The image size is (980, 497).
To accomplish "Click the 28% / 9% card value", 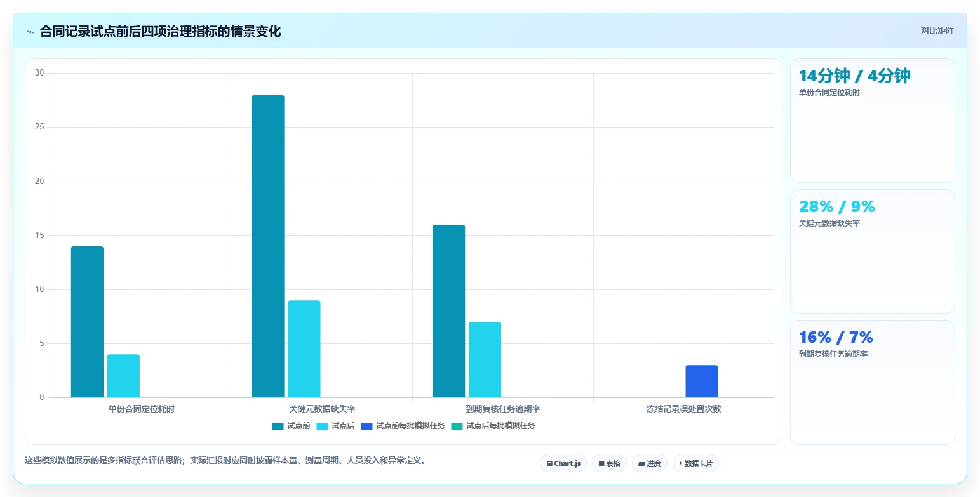I will [837, 207].
